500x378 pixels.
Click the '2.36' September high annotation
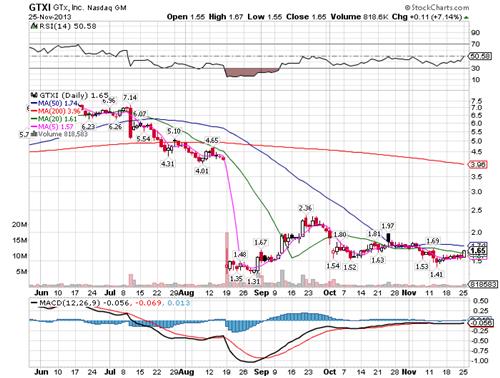305,208
